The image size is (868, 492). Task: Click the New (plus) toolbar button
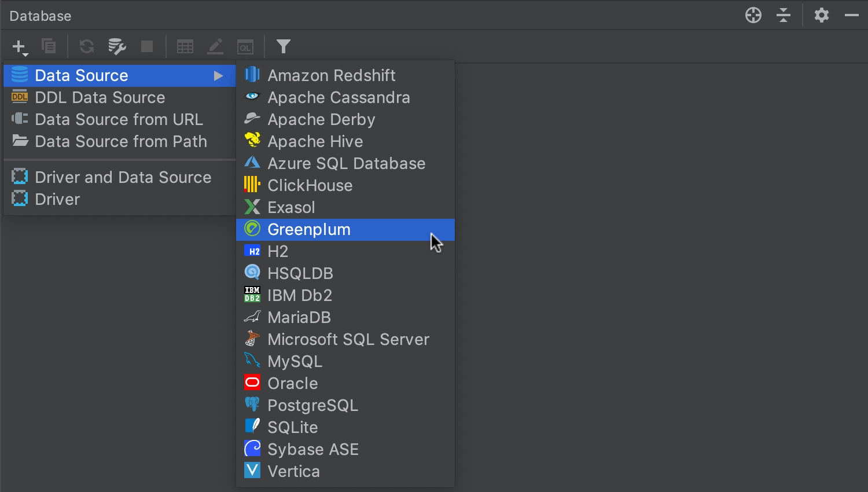(20, 47)
